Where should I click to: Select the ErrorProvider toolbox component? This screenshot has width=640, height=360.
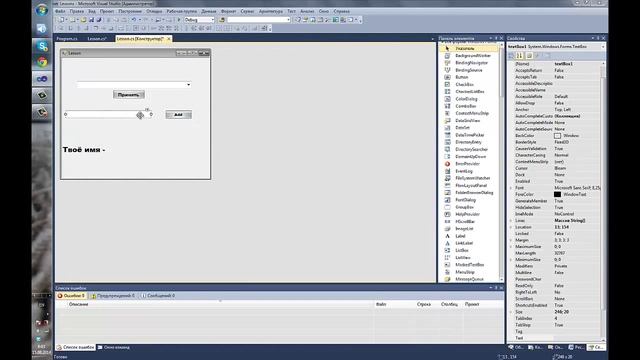tap(469, 164)
